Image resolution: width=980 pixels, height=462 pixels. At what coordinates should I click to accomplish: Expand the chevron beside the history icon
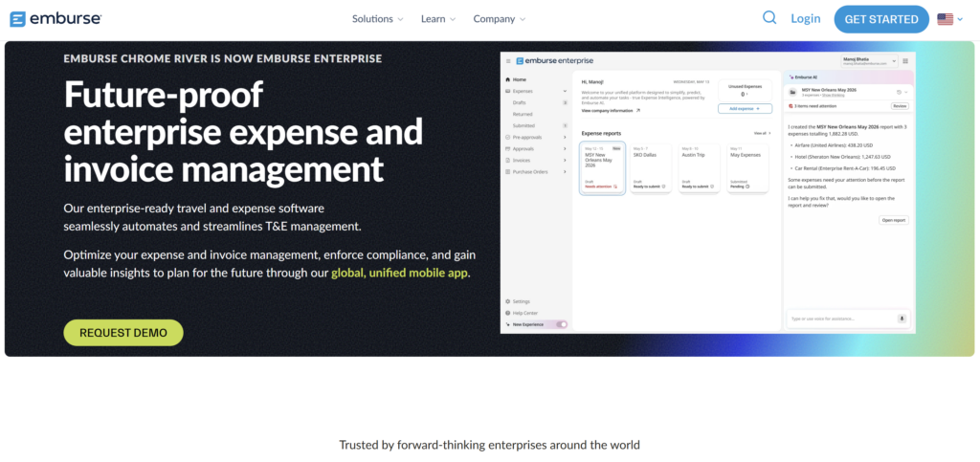(x=905, y=92)
